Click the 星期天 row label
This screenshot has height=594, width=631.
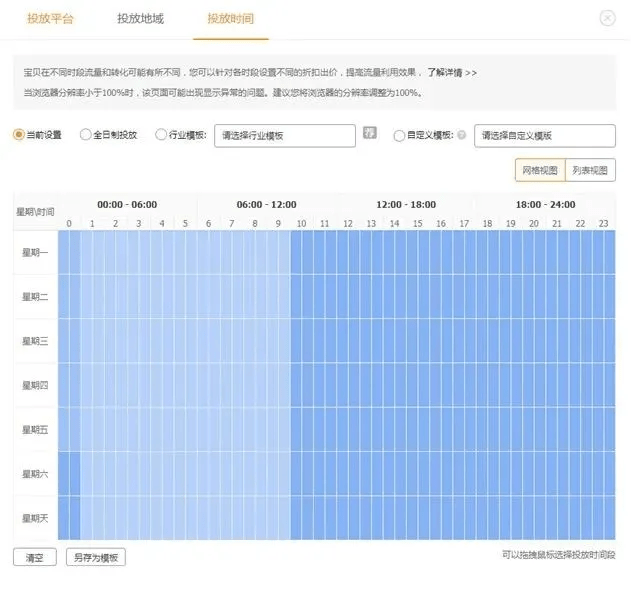pos(35,518)
